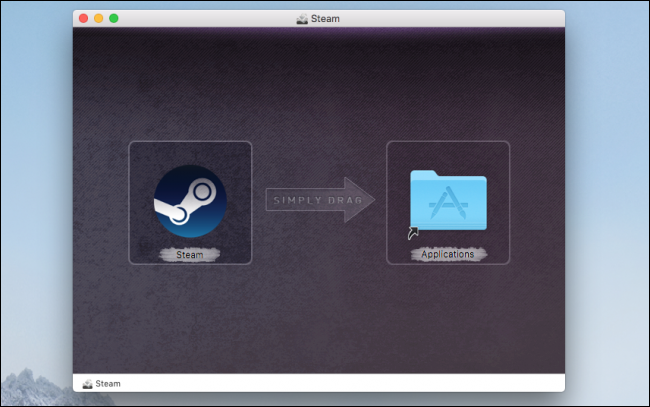Screen dimensions: 650x407
Task: Close the Steam installer window
Action: tap(83, 18)
